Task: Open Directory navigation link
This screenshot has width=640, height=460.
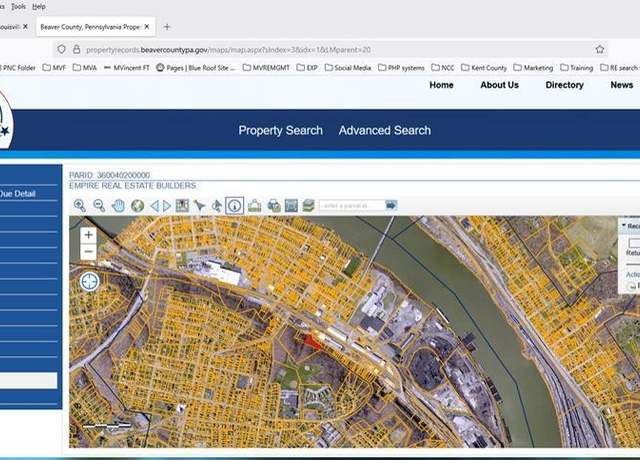Action: [564, 85]
